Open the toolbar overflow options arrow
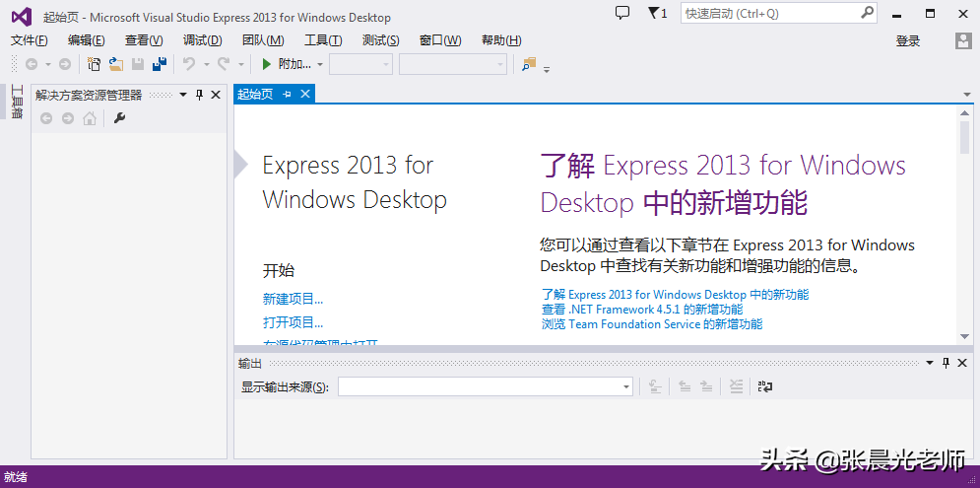 point(547,68)
